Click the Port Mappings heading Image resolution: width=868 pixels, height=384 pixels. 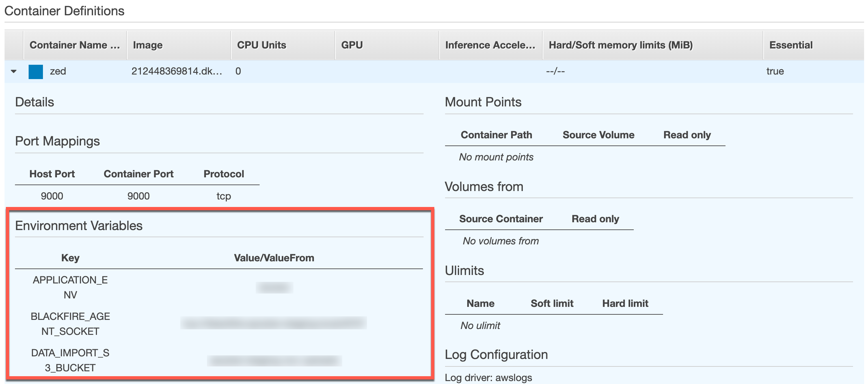[x=57, y=141]
